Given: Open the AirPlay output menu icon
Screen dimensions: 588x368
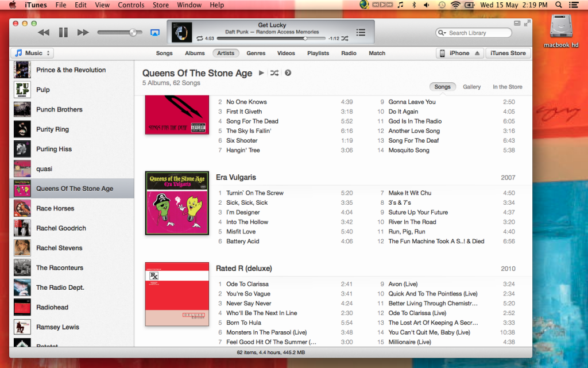Looking at the screenshot, I should 155,33.
